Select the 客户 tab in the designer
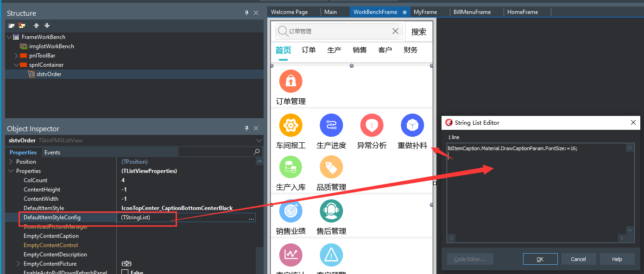Viewport: 644px width, 274px height. pyautogui.click(x=385, y=50)
